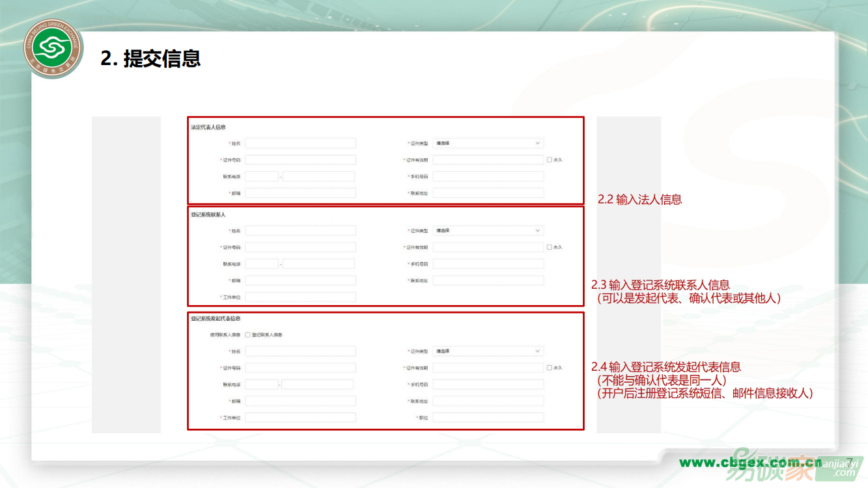Focus 手机号码 field in 法定代表人信息
This screenshot has height=488, width=868.
point(488,176)
